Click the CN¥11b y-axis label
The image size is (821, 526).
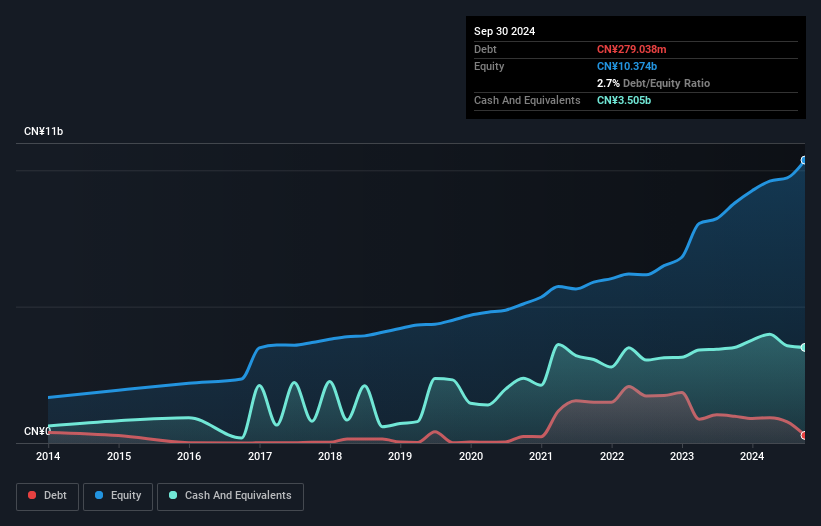point(44,132)
